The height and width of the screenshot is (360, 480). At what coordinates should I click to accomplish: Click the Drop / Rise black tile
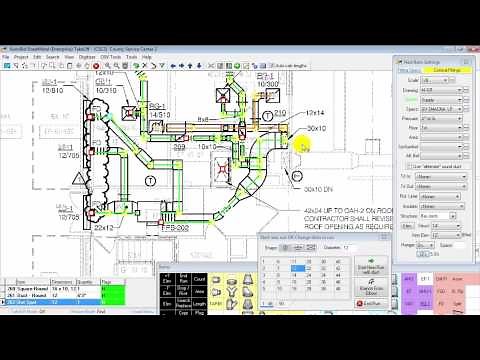tap(183, 291)
